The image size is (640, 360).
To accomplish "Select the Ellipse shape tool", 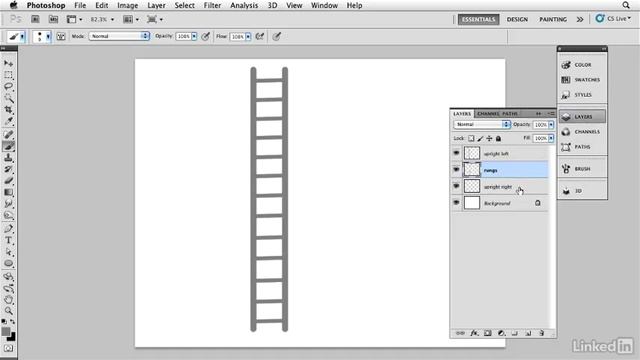I will click(x=8, y=263).
